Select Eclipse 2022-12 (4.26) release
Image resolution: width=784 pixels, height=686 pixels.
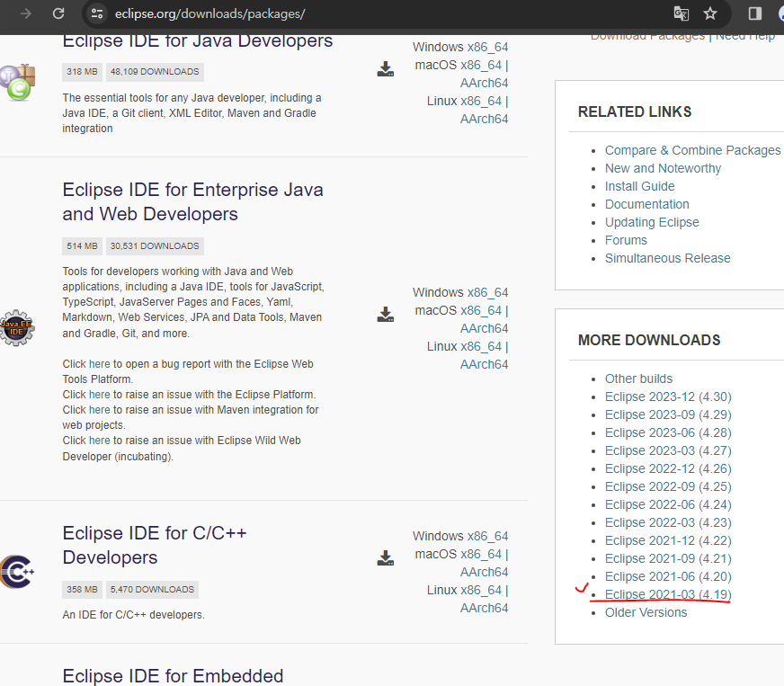(x=668, y=469)
